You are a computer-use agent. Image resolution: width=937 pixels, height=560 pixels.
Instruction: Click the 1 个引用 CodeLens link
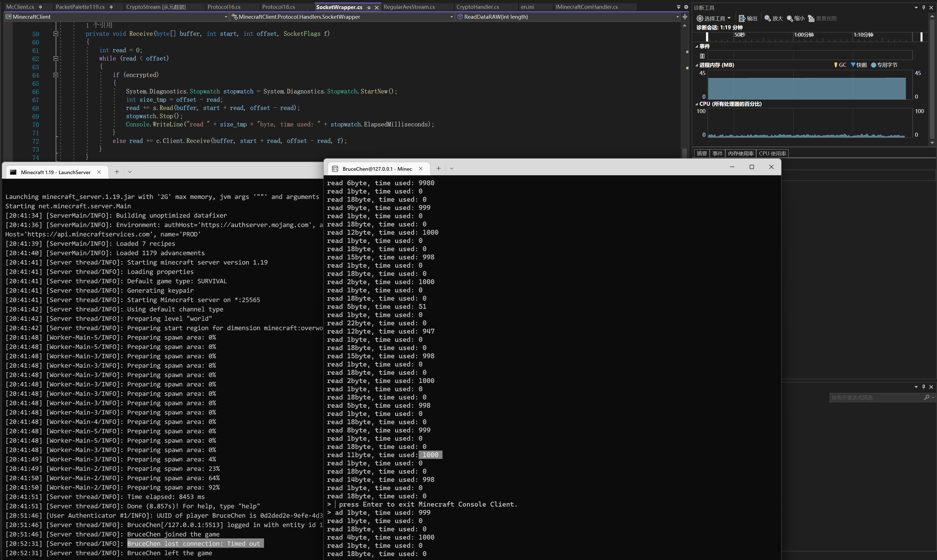point(99,25)
